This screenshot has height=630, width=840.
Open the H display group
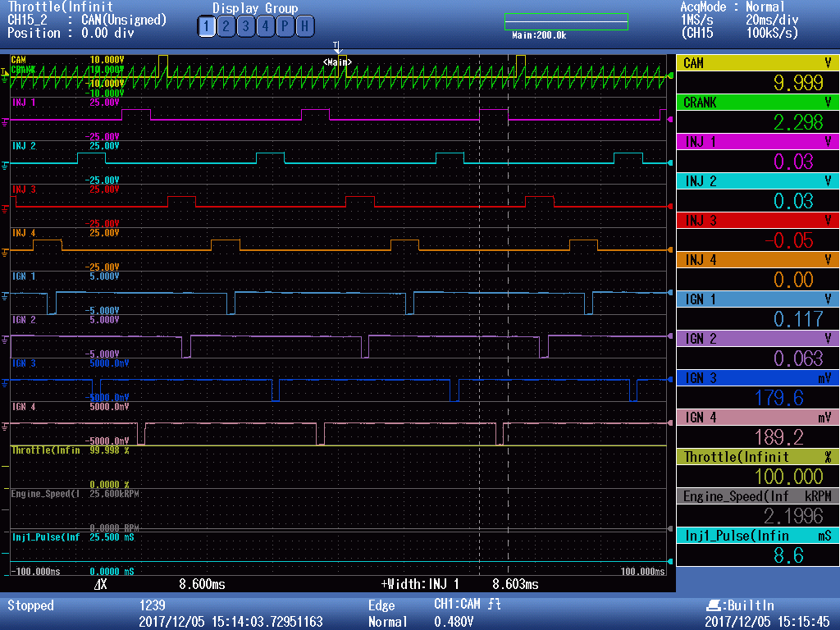(304, 26)
